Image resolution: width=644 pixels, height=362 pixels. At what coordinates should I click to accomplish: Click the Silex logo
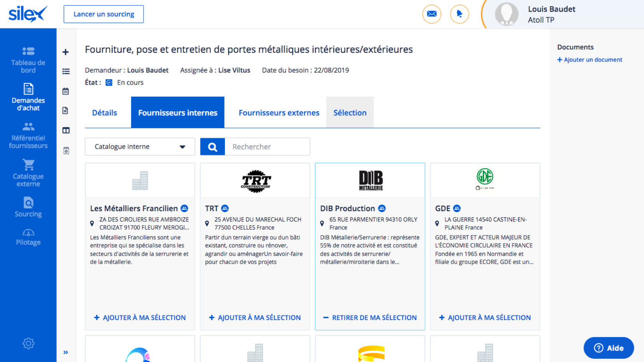click(28, 14)
